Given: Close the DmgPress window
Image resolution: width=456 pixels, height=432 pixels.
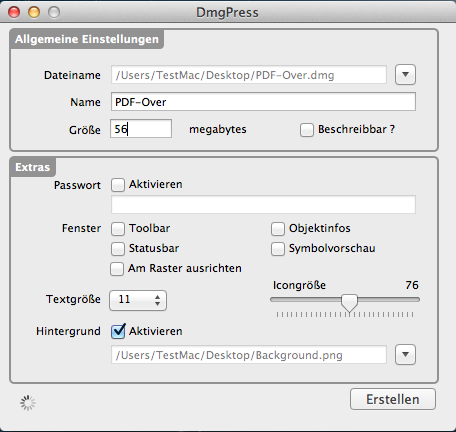Looking at the screenshot, I should 14,12.
